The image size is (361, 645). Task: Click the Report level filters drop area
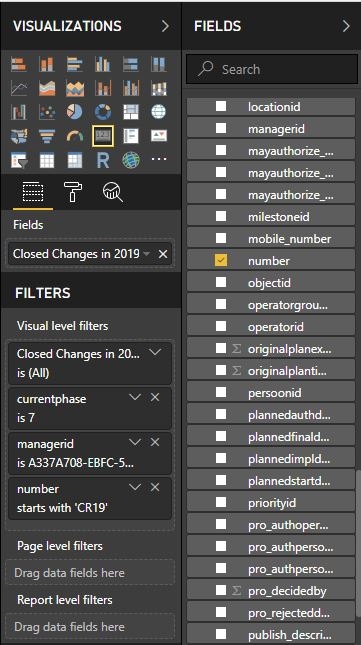[x=90, y=626]
